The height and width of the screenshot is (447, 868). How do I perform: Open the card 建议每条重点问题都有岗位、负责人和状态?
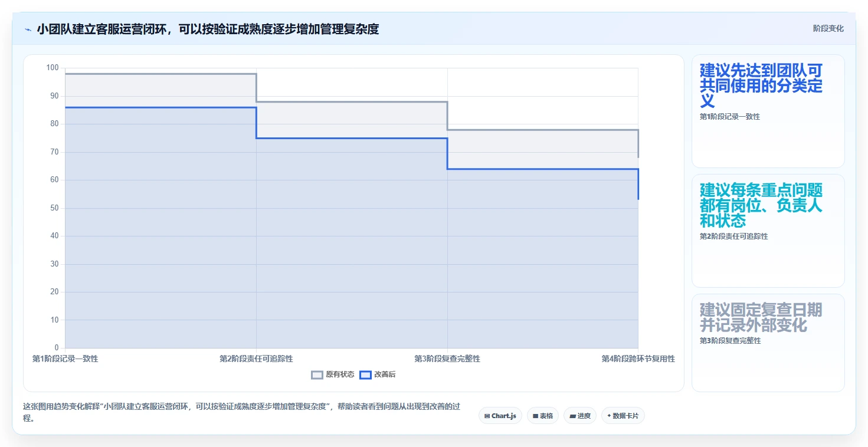pyautogui.click(x=768, y=231)
